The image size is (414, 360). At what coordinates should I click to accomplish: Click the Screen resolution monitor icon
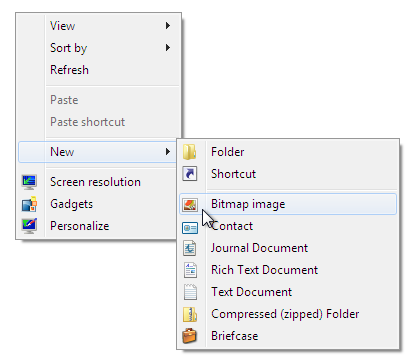[x=29, y=182]
